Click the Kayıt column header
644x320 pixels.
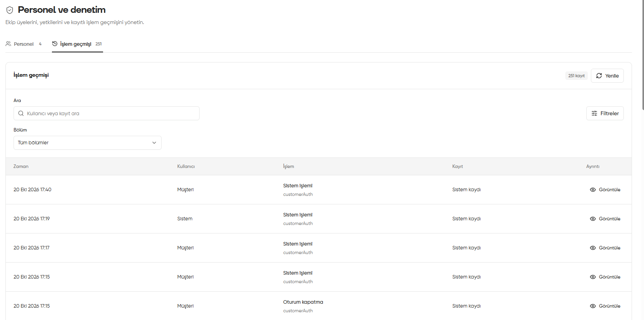(458, 166)
